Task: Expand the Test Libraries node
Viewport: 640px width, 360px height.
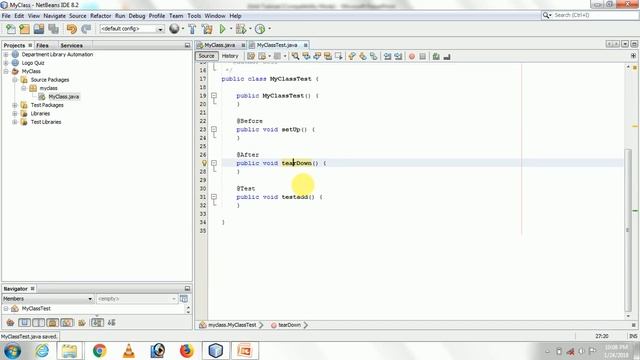Action: point(15,122)
